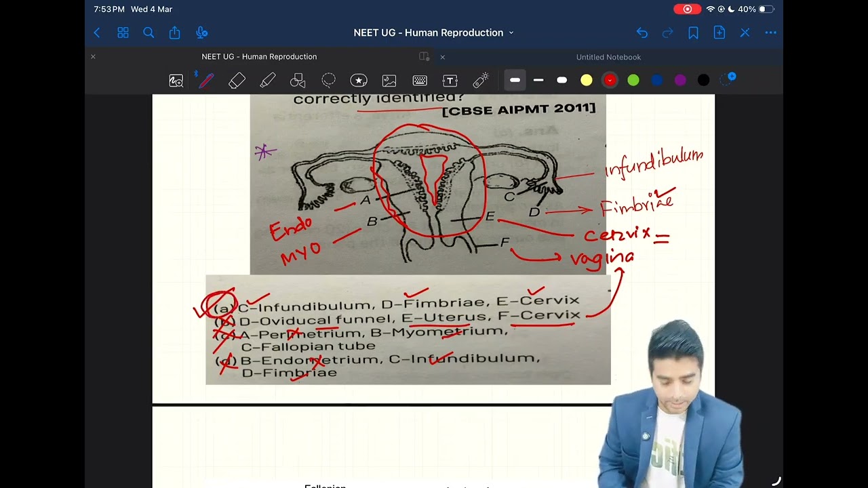Select the Pen tool

tap(206, 81)
